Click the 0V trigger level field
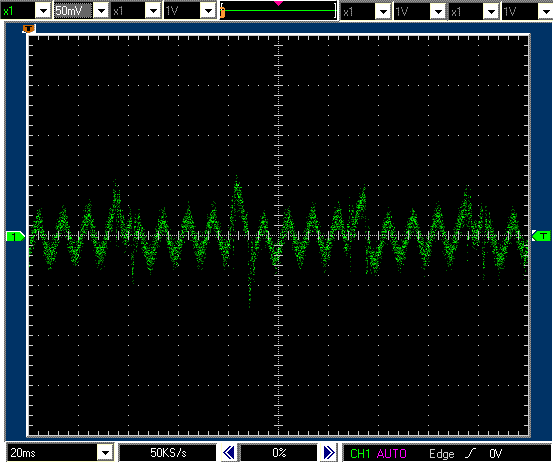553x462 pixels. (496, 453)
